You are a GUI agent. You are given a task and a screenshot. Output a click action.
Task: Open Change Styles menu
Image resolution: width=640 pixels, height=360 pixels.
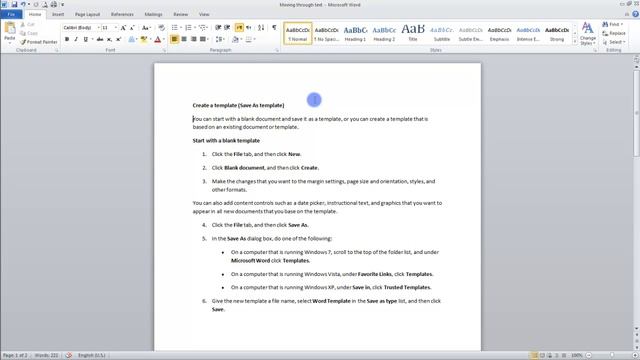click(x=588, y=33)
